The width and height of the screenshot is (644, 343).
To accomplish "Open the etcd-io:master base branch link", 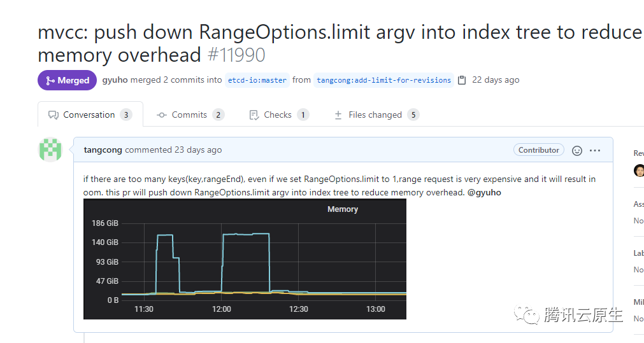I will coord(257,80).
